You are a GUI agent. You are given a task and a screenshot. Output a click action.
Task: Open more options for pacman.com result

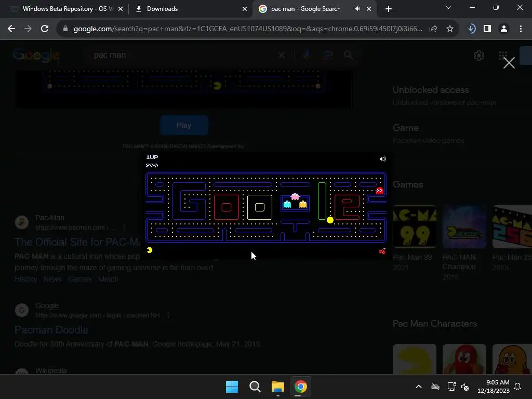point(124,228)
